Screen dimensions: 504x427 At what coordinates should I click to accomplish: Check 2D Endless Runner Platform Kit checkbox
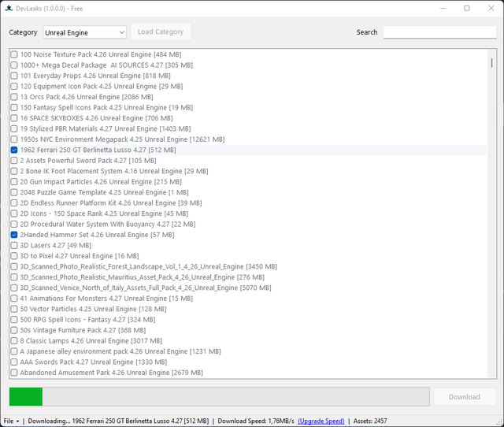click(14, 203)
